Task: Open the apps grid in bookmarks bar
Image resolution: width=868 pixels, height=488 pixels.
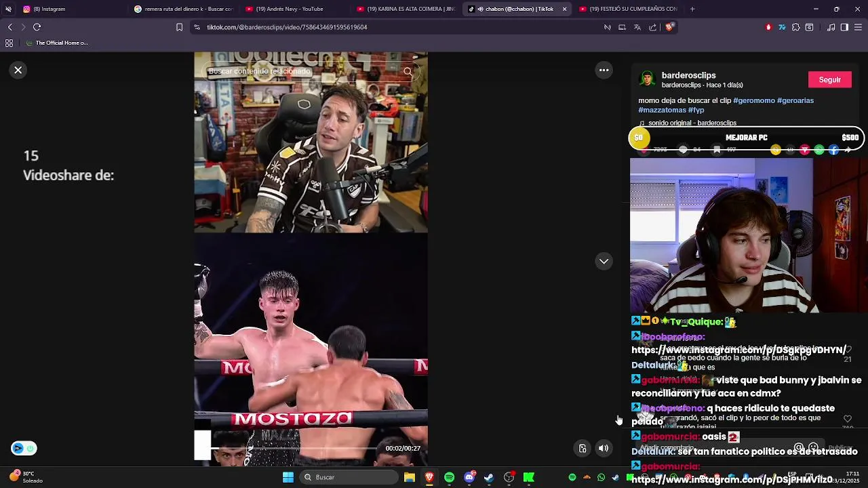Action: coord(9,43)
